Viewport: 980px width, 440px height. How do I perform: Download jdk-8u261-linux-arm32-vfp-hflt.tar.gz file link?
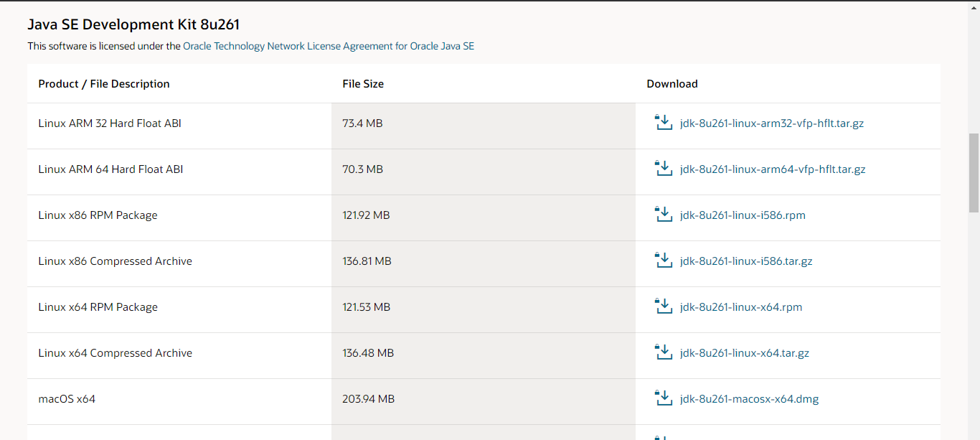[x=772, y=123]
